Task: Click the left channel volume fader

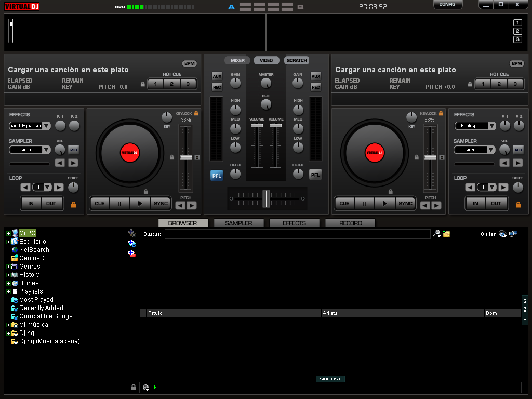Action: coord(257,126)
